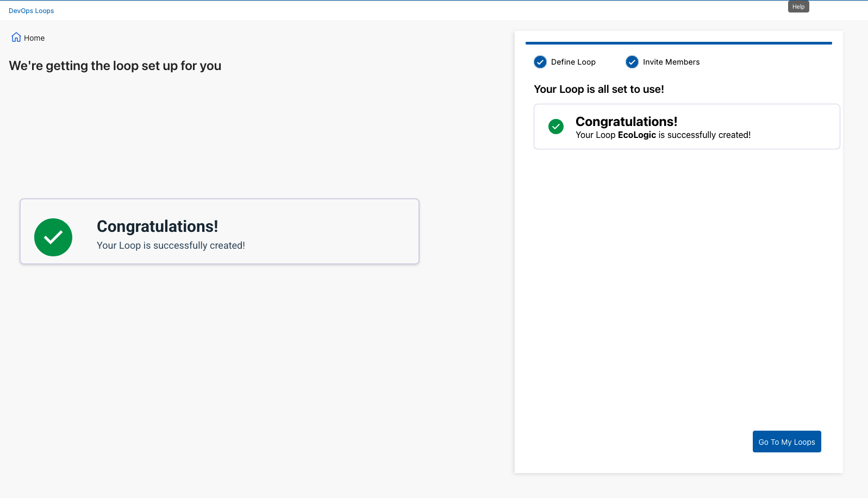Screen dimensions: 868x498
Task: Open the Help button
Action: 798,7
